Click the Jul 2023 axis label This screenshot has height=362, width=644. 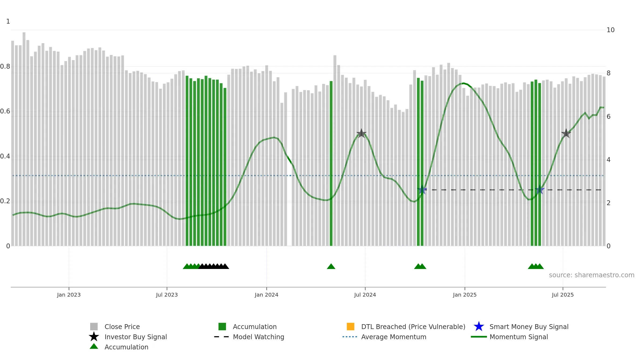tap(167, 295)
